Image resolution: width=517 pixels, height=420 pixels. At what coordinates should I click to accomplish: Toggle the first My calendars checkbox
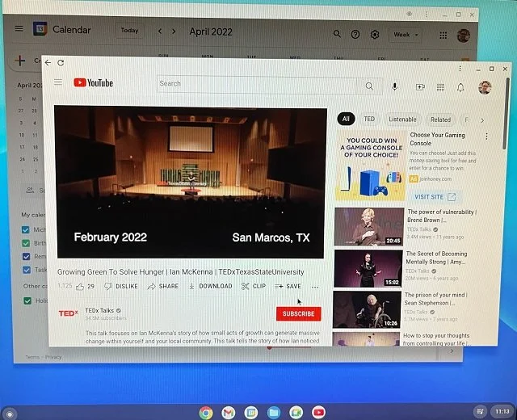click(x=25, y=229)
